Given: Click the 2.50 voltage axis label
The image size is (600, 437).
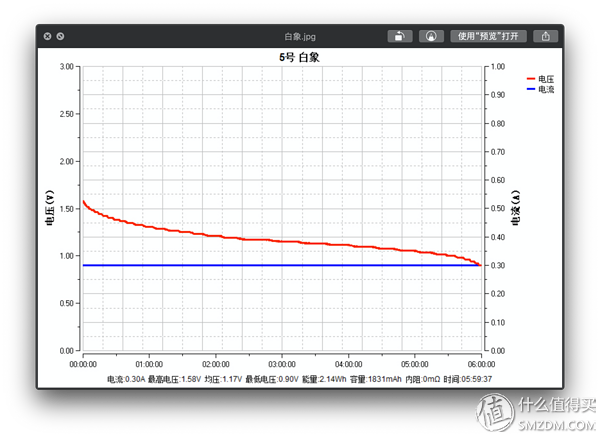Looking at the screenshot, I should point(67,114).
